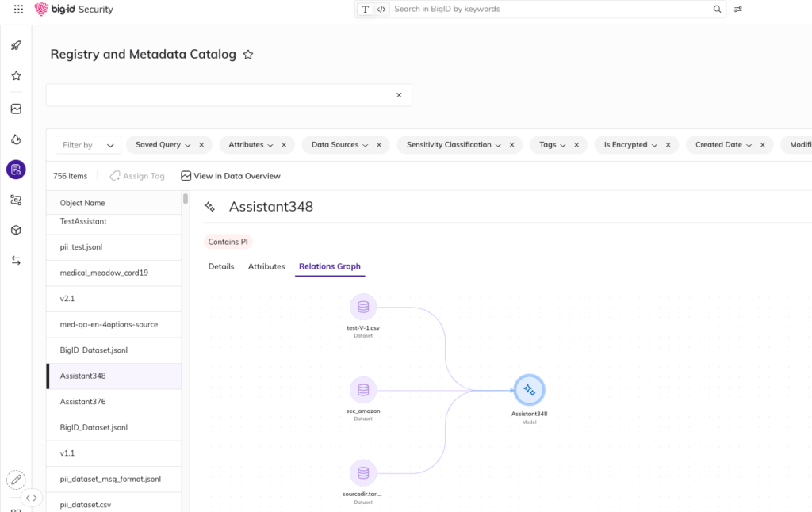Switch to code query search mode

coord(381,10)
